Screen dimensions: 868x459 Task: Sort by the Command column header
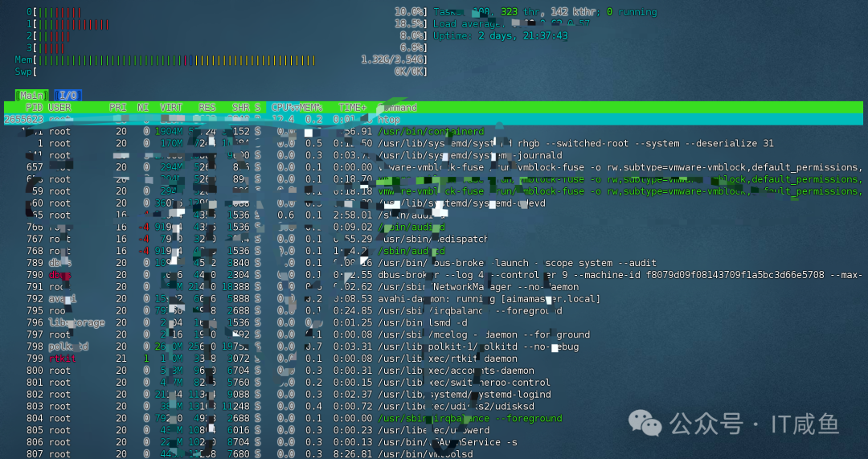(x=397, y=108)
